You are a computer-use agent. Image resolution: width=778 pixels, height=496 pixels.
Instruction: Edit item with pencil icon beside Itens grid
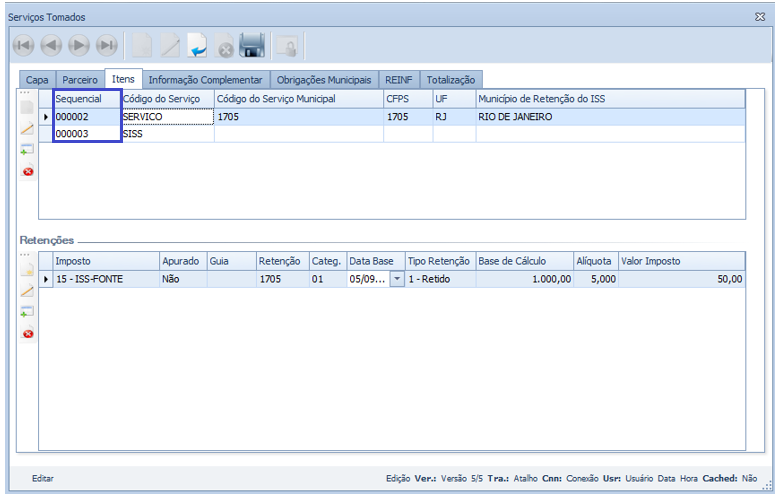click(x=27, y=129)
